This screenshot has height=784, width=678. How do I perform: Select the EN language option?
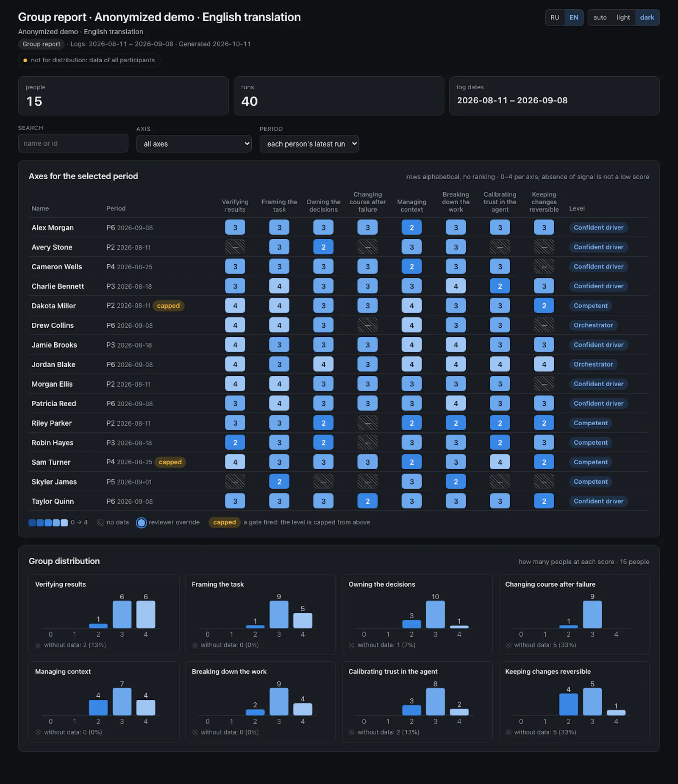[x=574, y=17]
